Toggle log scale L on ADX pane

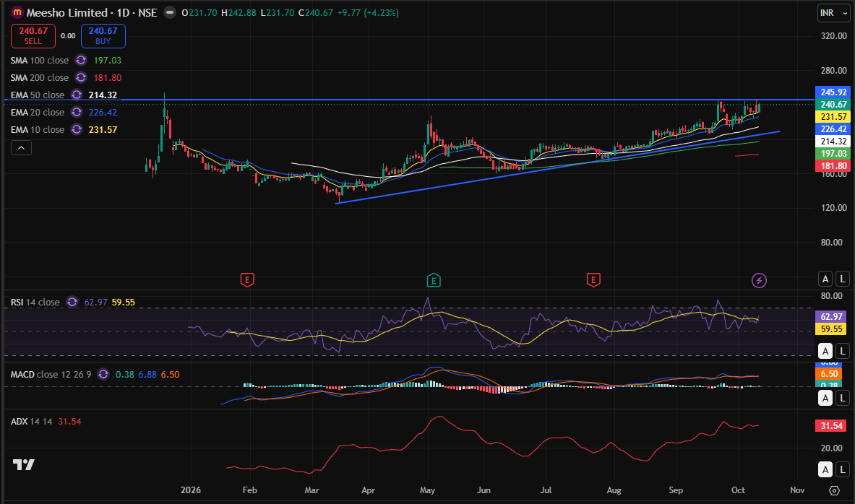843,469
